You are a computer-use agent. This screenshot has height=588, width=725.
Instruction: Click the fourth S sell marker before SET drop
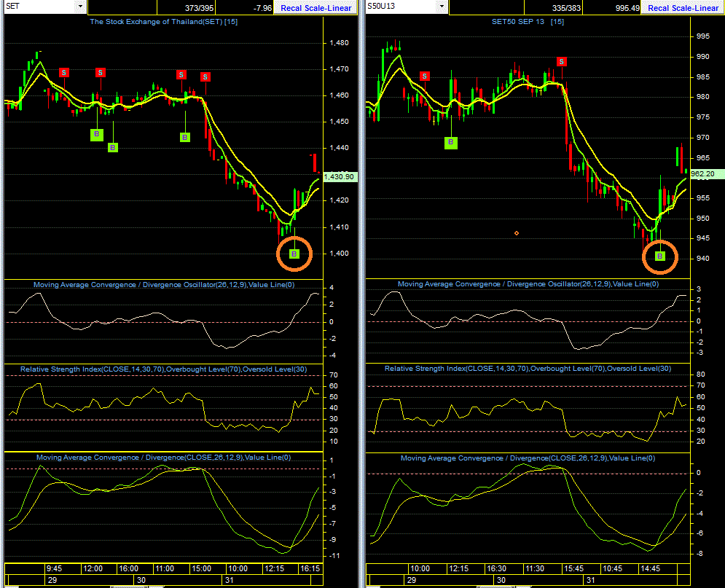pos(205,77)
